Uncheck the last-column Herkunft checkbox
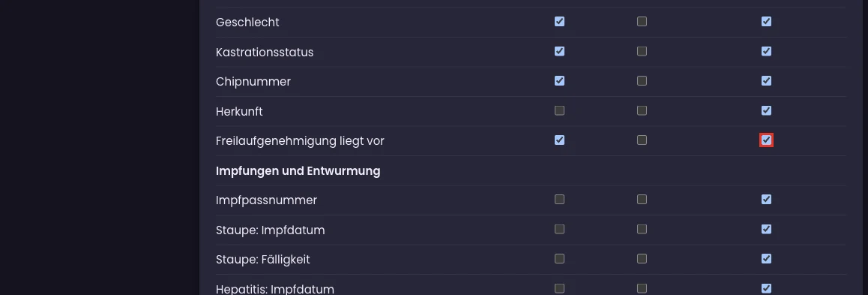This screenshot has width=868, height=295. [766, 111]
